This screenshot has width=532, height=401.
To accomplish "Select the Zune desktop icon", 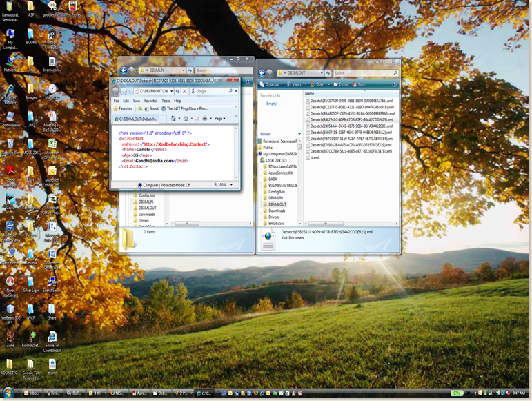I will 10,340.
